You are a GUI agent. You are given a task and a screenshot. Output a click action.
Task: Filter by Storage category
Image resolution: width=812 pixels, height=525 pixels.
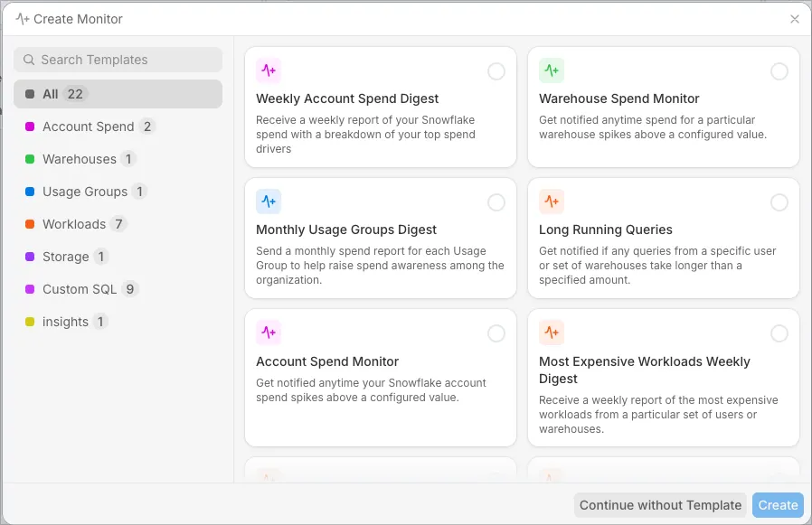[x=118, y=258]
